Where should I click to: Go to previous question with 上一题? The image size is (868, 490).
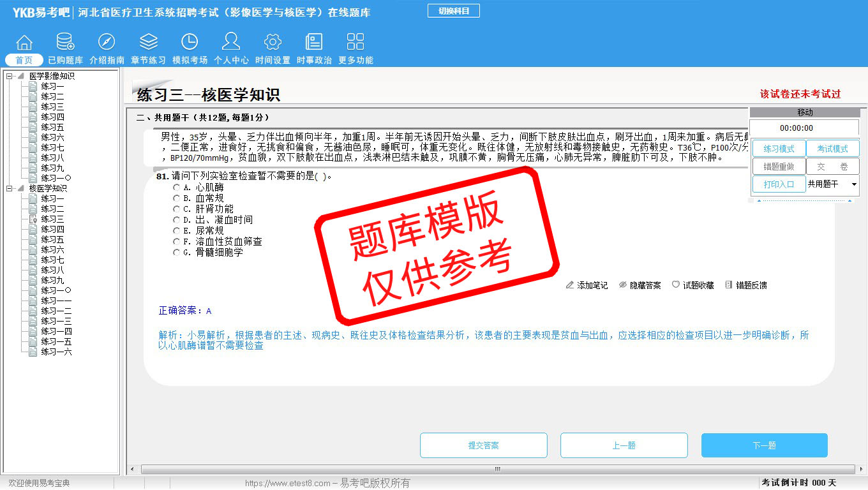pos(624,445)
